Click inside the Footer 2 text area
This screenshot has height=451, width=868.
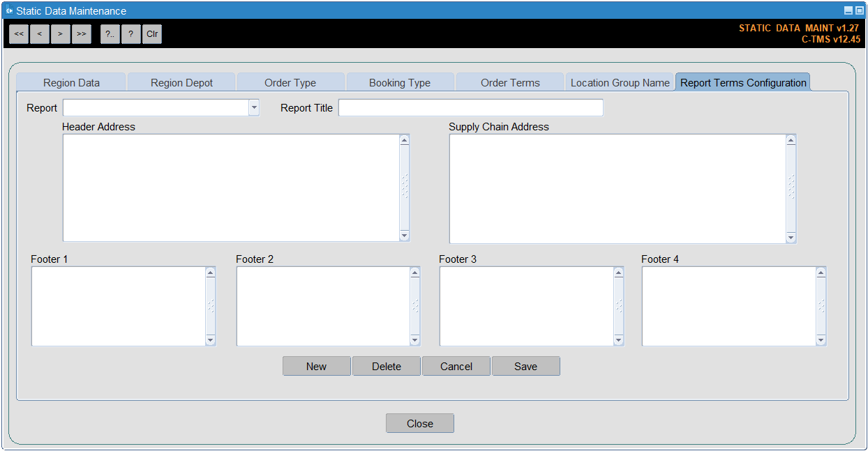click(x=323, y=306)
